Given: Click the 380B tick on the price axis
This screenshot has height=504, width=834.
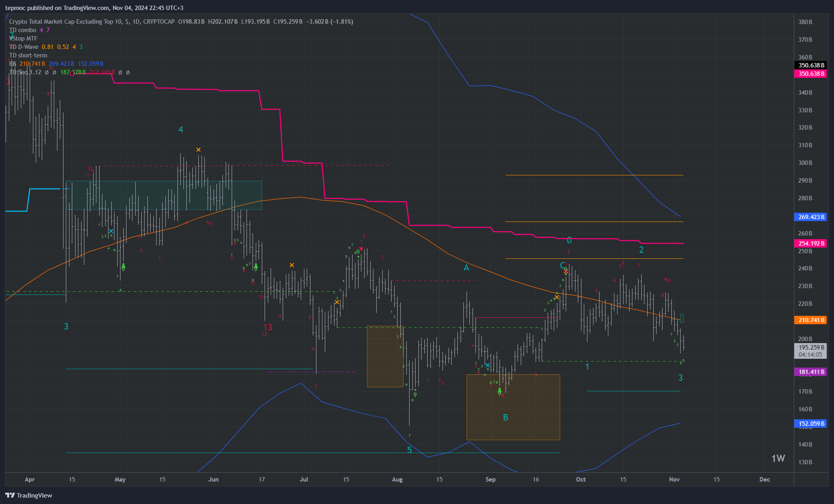Looking at the screenshot, I should coord(805,22).
